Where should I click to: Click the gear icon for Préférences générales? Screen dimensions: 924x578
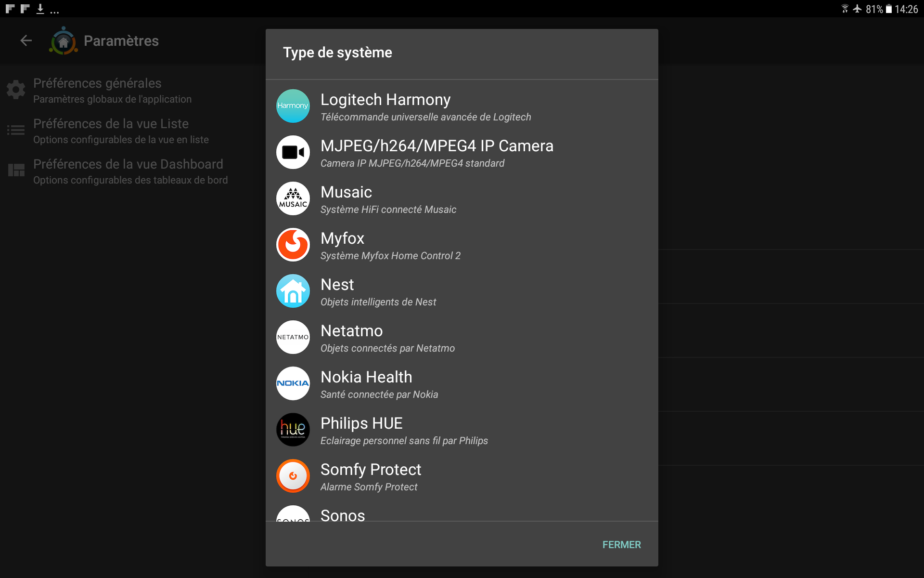16,90
